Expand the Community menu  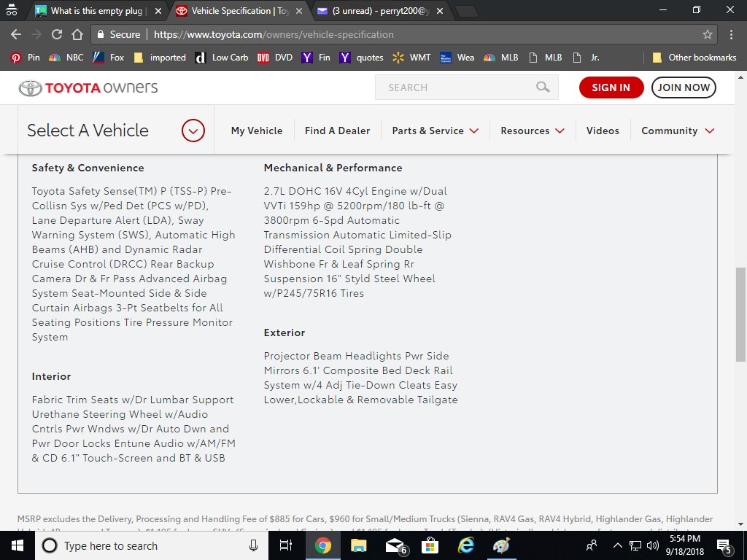678,131
